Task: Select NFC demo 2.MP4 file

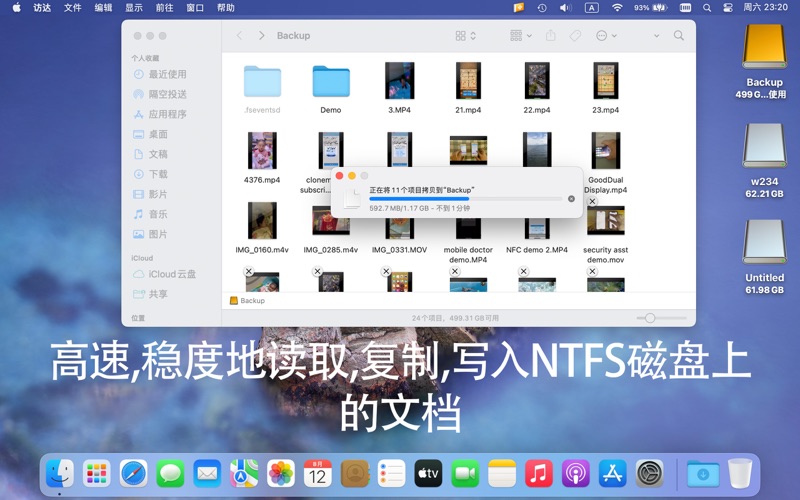Action: (537, 232)
